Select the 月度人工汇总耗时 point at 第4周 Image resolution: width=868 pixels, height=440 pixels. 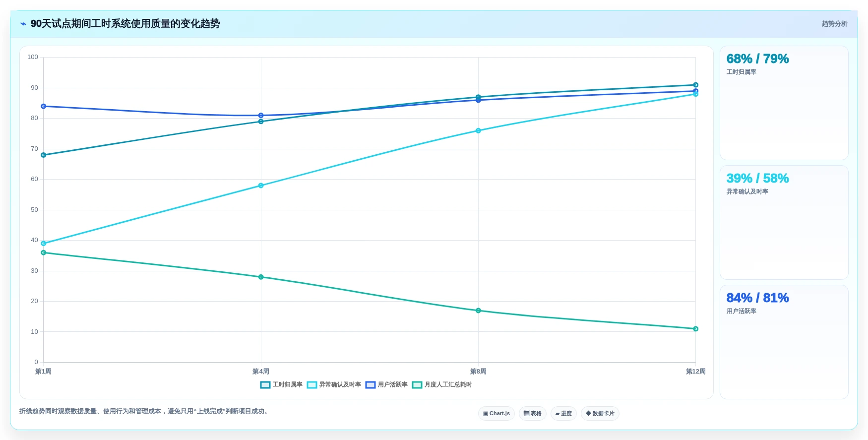[261, 277]
